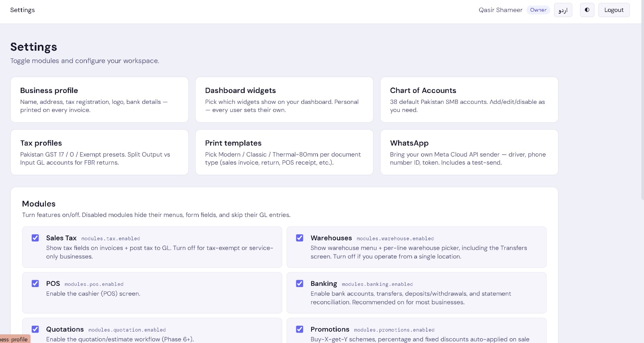This screenshot has width=644, height=343.
Task: Open the Business profile card
Action: pos(99,100)
